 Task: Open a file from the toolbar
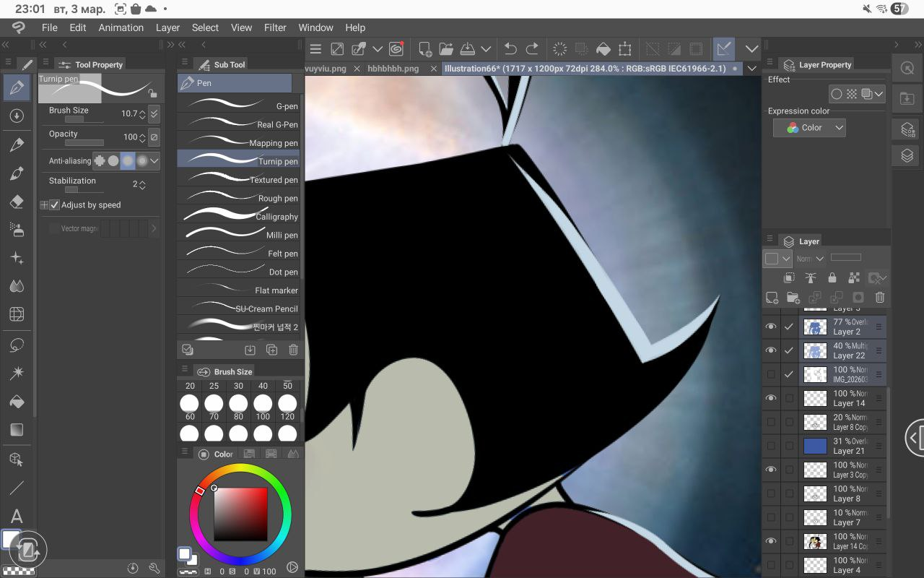446,49
